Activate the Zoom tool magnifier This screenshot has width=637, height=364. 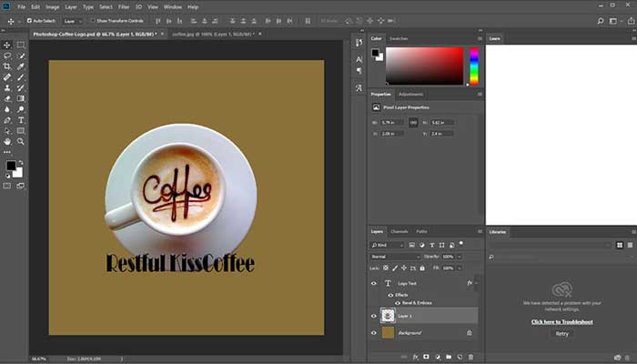20,142
